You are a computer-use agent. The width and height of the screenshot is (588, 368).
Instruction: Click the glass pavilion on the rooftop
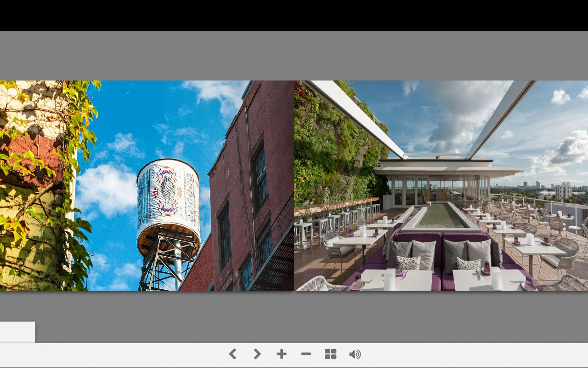coord(432,189)
